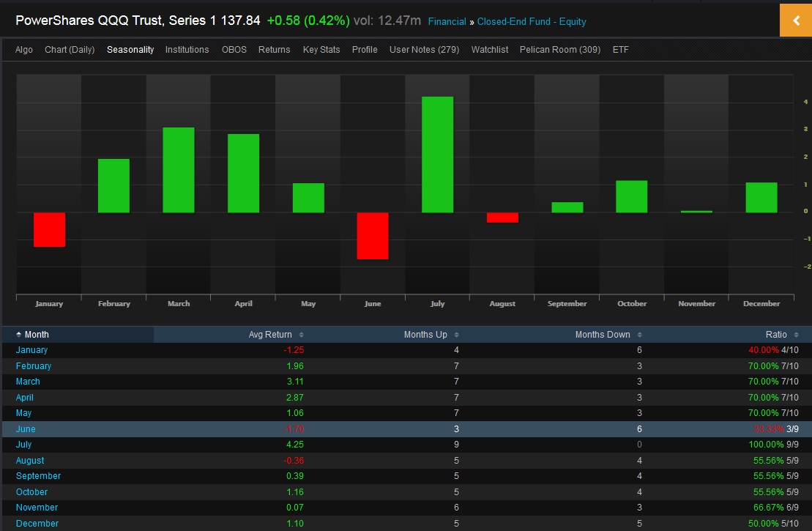Open Pelican Room (309) tab
The height and width of the screenshot is (531, 812).
click(560, 50)
